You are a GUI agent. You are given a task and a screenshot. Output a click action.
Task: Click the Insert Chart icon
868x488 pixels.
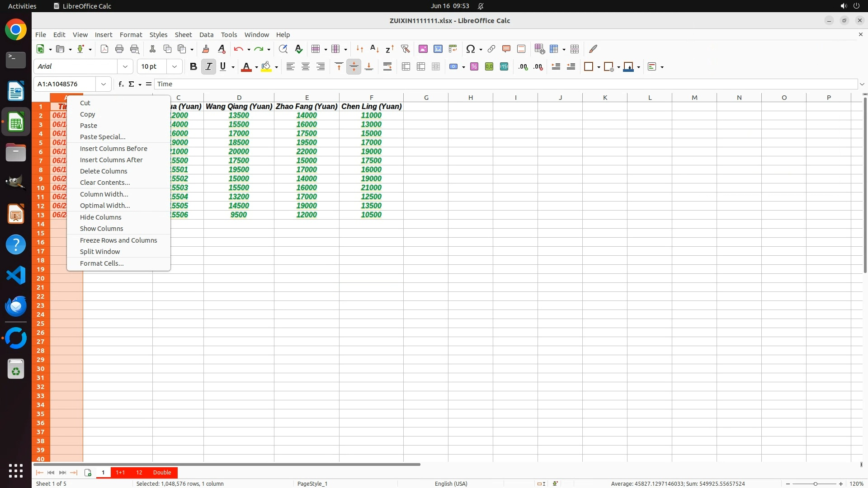(438, 49)
